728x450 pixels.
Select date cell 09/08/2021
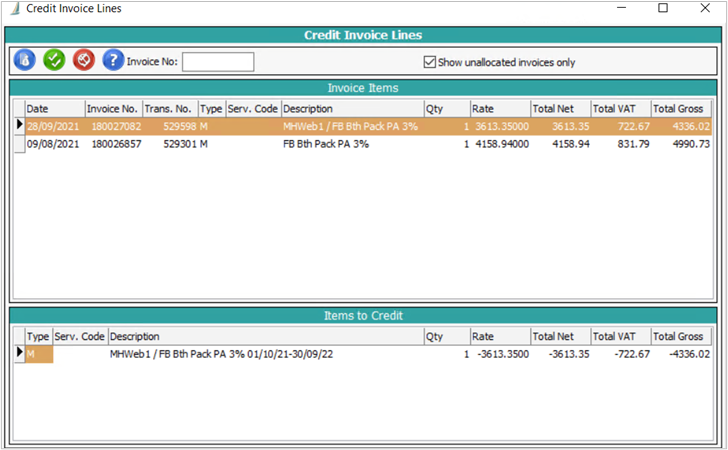click(53, 144)
